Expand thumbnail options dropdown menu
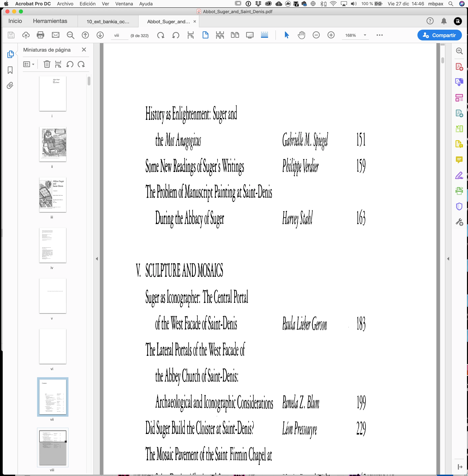This screenshot has height=476, width=468. click(29, 64)
